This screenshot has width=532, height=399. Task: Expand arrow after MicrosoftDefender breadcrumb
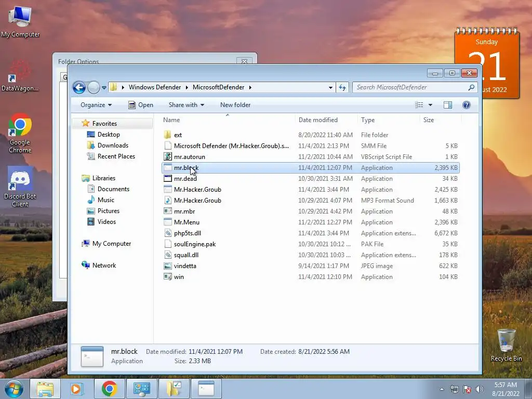(250, 87)
